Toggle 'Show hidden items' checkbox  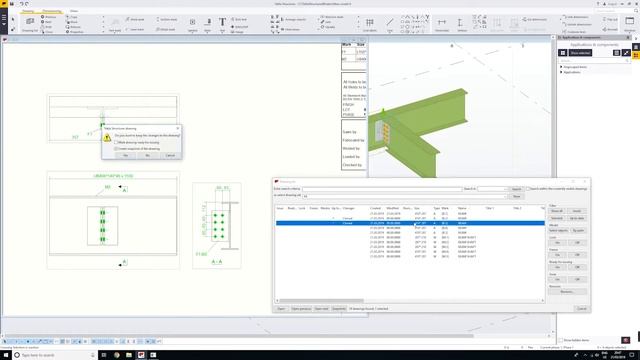561,340
